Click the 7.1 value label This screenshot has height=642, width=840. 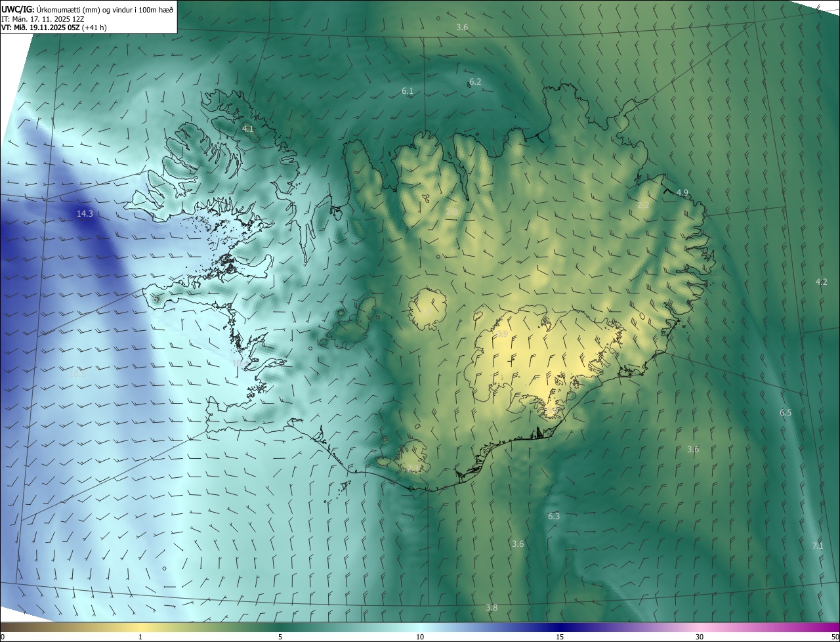point(818,546)
